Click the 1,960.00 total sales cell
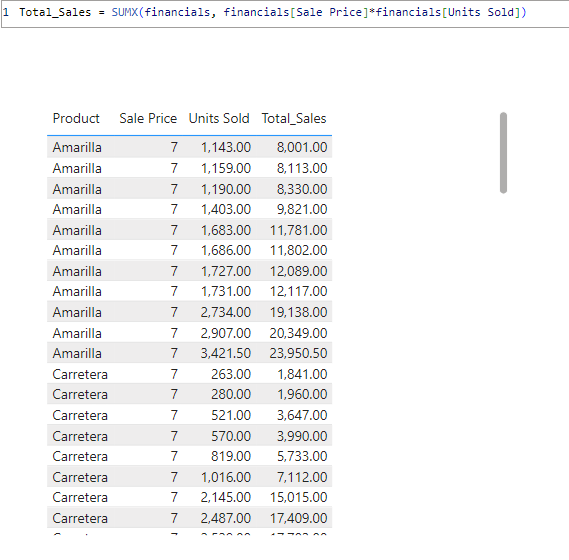Image resolution: width=569 pixels, height=560 pixels. 302,394
